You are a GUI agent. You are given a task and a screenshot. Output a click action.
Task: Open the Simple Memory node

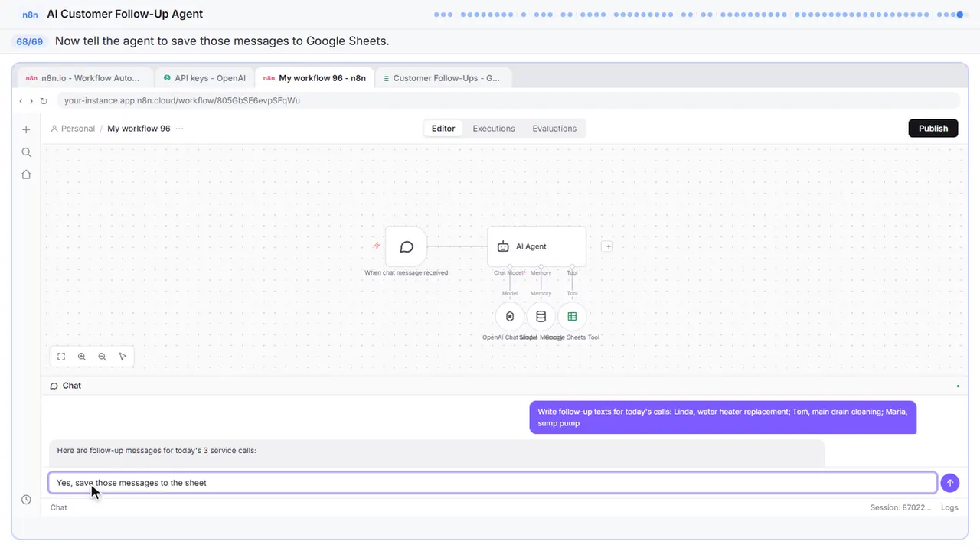pos(541,317)
